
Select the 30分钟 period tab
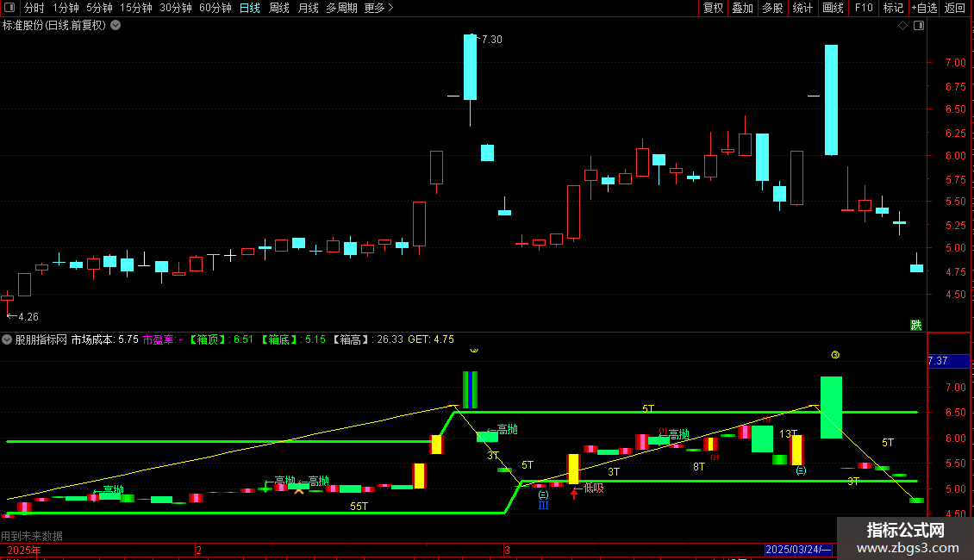click(176, 8)
